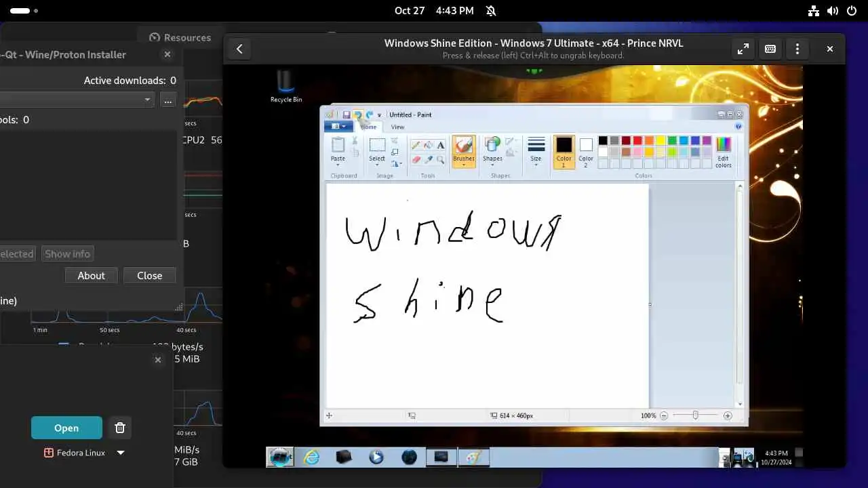This screenshot has width=868, height=488.
Task: Click the Paint zoom slider handle
Action: 695,415
